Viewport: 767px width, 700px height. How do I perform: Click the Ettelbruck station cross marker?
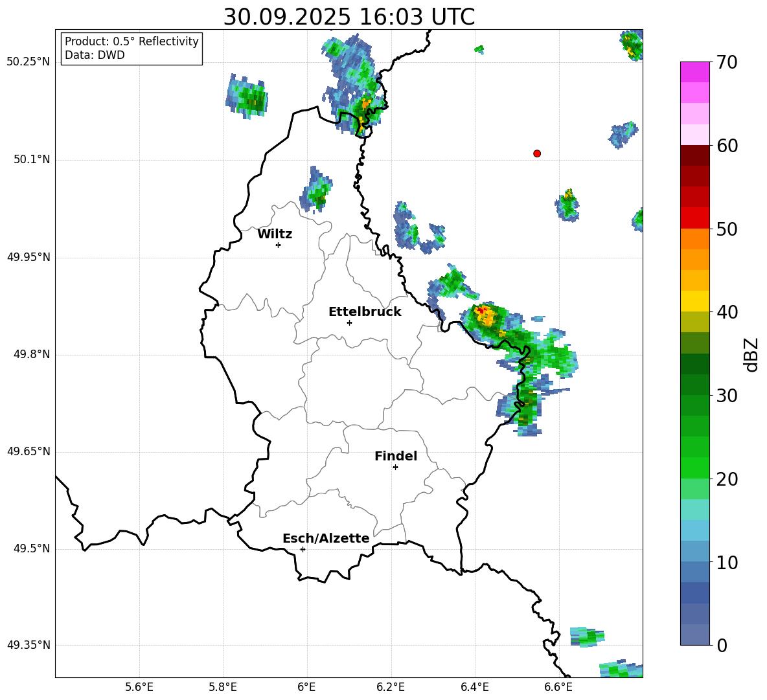(349, 322)
